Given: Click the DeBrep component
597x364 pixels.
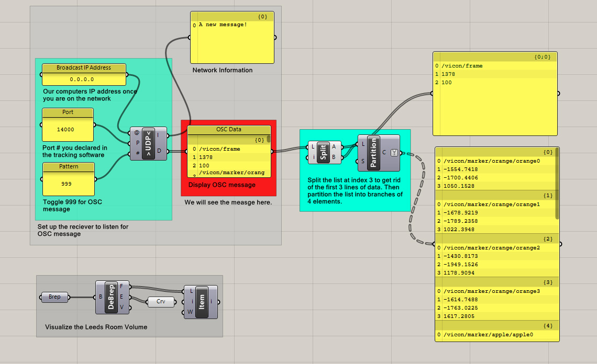Looking at the screenshot, I should tap(110, 297).
